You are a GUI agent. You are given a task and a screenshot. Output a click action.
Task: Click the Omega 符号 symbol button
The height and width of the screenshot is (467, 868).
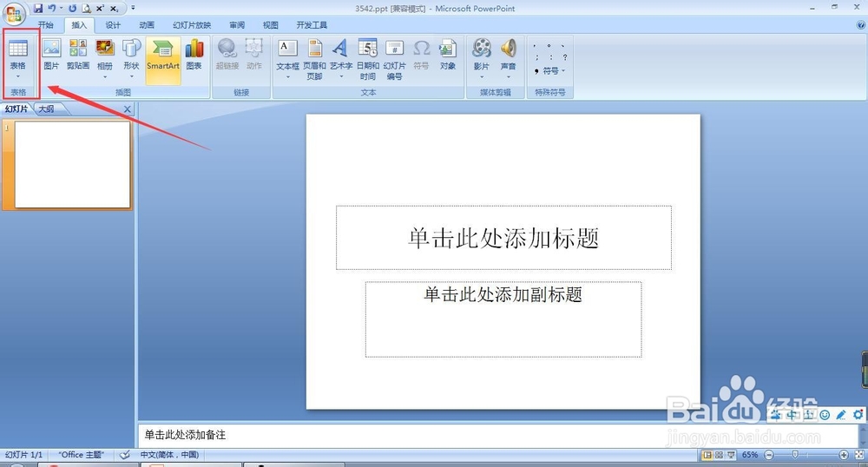click(421, 56)
